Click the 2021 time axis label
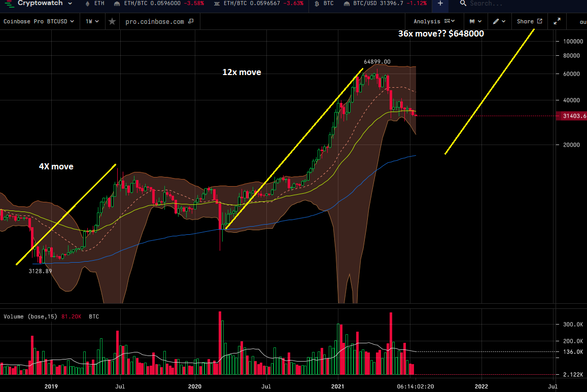 coord(338,386)
